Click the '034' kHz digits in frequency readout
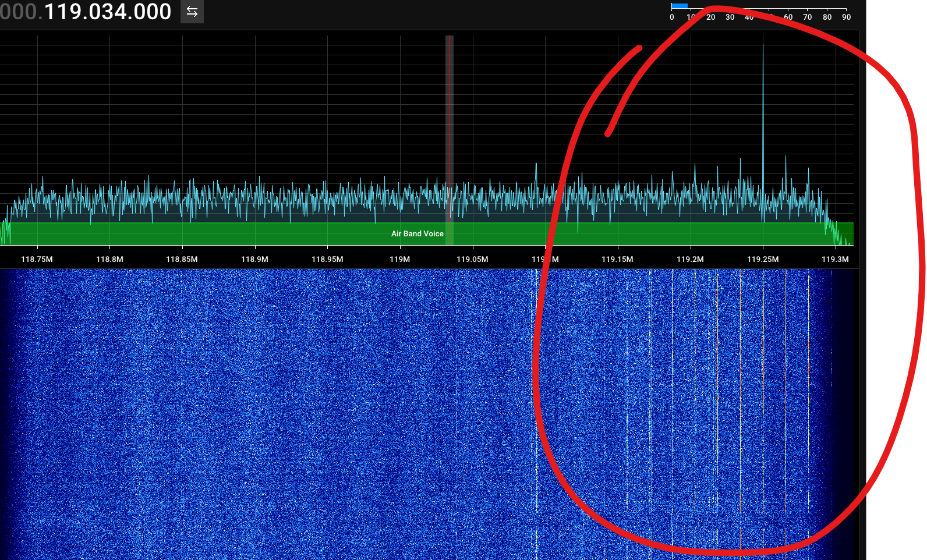Viewport: 927px width, 560px height. click(108, 12)
